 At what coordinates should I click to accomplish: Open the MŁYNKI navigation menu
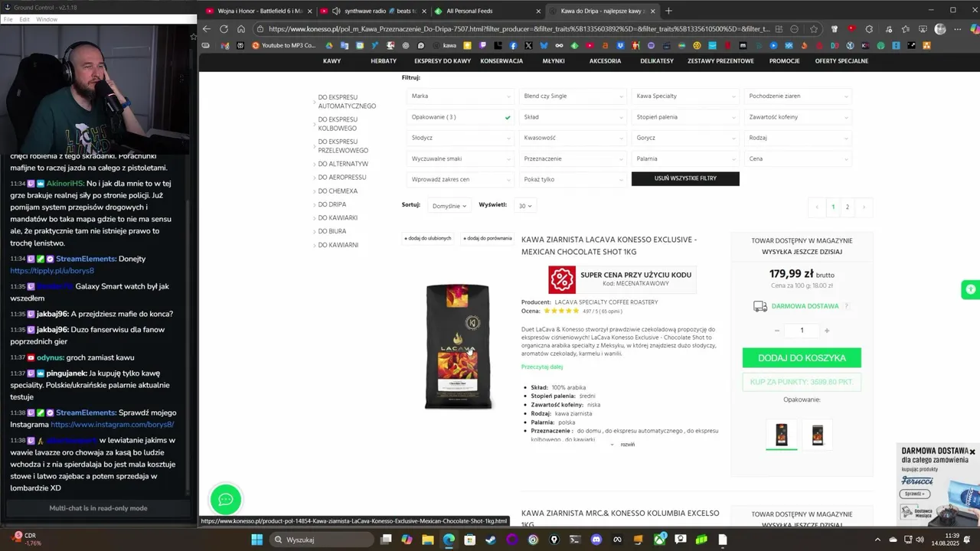tap(553, 60)
